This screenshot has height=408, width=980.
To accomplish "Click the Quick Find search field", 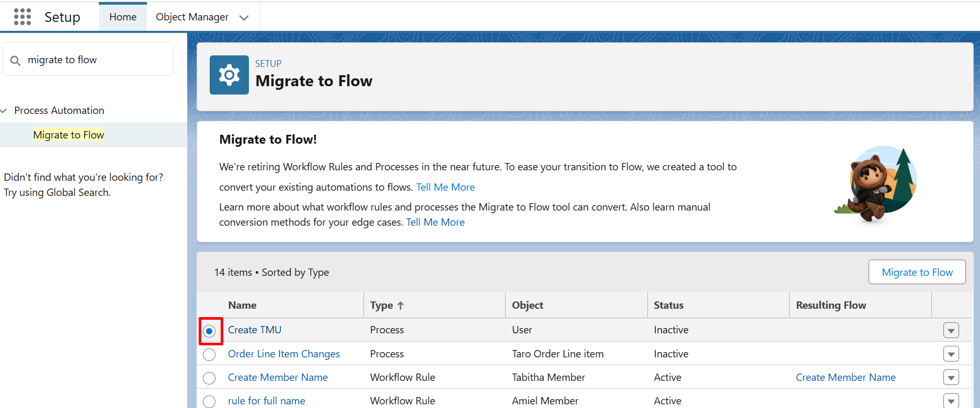I will click(x=88, y=60).
